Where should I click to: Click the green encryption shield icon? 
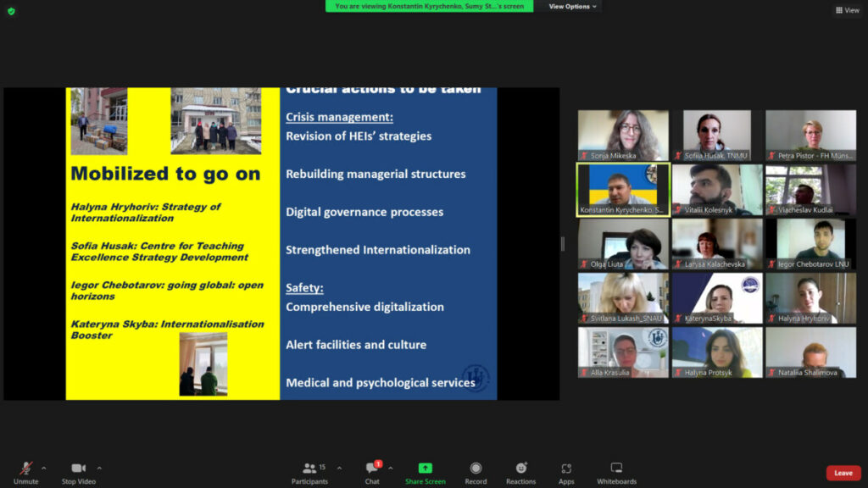11,11
